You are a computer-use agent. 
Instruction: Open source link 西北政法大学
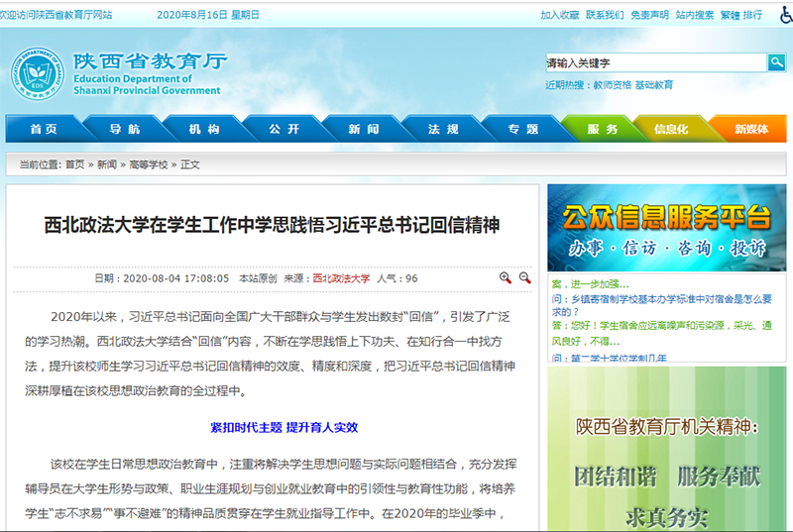tap(341, 279)
